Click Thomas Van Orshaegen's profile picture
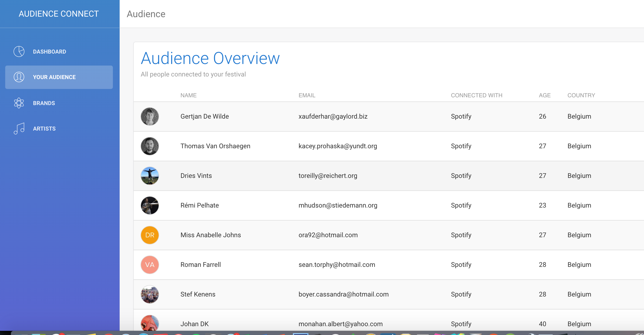Image resolution: width=644 pixels, height=335 pixels. [150, 146]
